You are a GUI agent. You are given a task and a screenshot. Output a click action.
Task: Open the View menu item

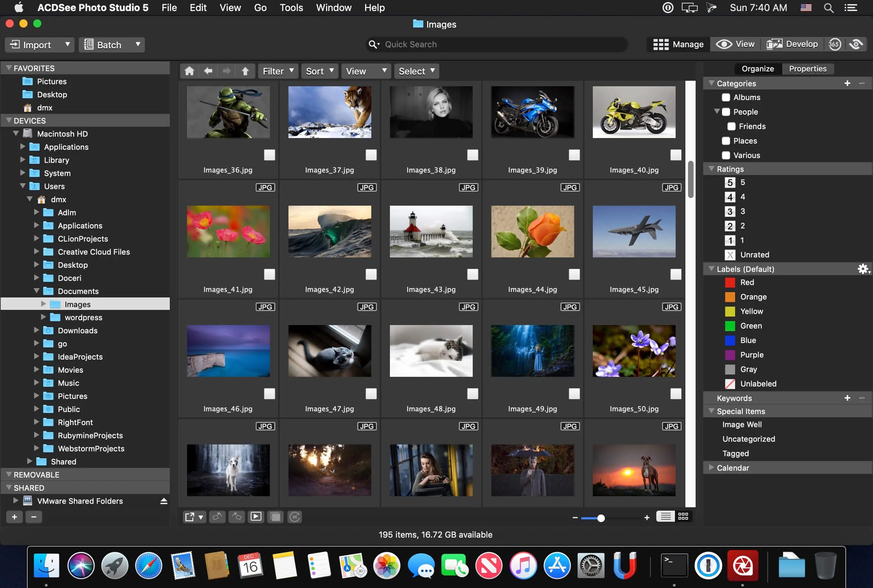click(x=229, y=7)
